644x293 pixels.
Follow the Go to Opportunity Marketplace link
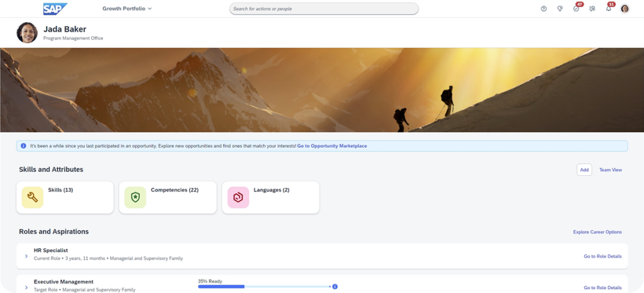(332, 146)
